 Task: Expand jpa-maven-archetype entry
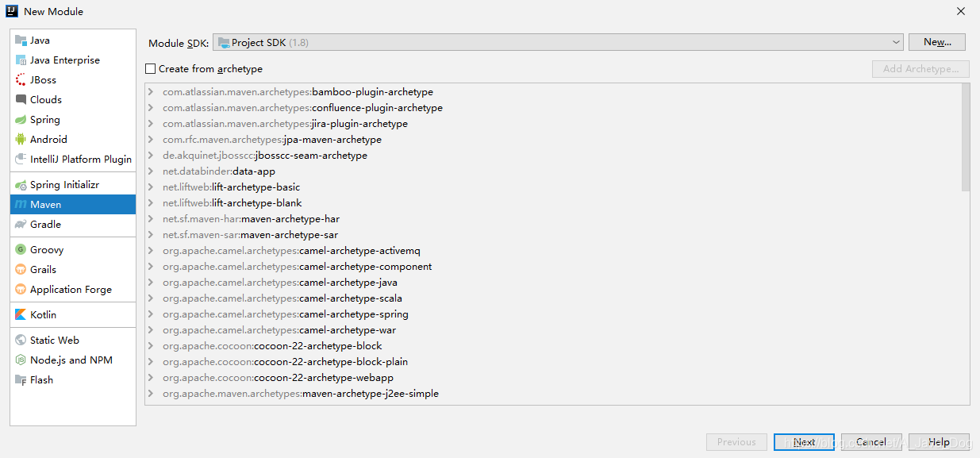[x=151, y=140]
